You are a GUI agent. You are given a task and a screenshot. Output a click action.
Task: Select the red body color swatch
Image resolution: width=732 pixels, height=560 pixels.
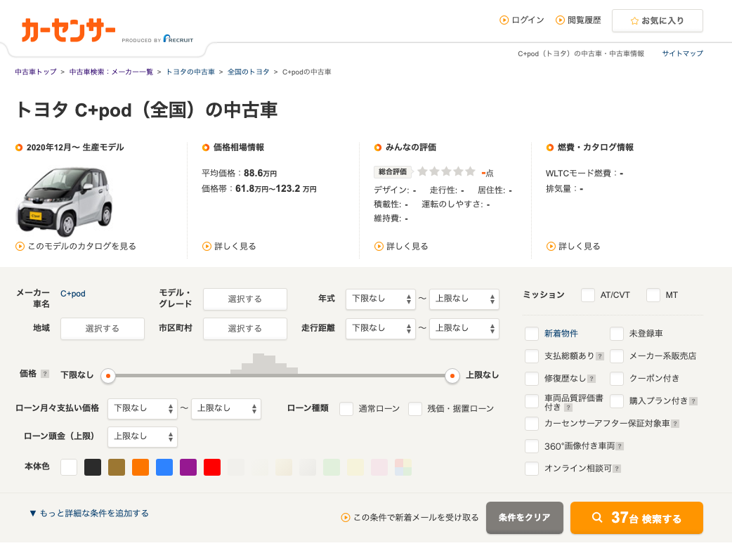click(x=212, y=467)
